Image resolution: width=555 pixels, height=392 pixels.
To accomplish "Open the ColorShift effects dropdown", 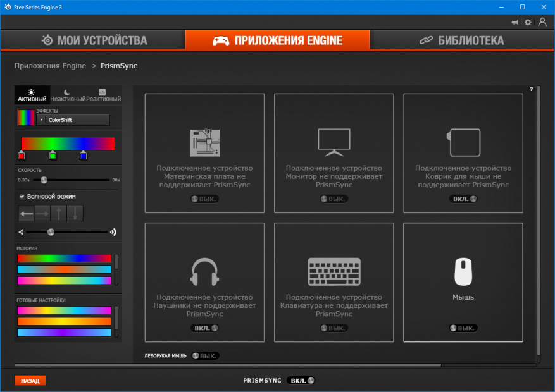I will [x=73, y=120].
